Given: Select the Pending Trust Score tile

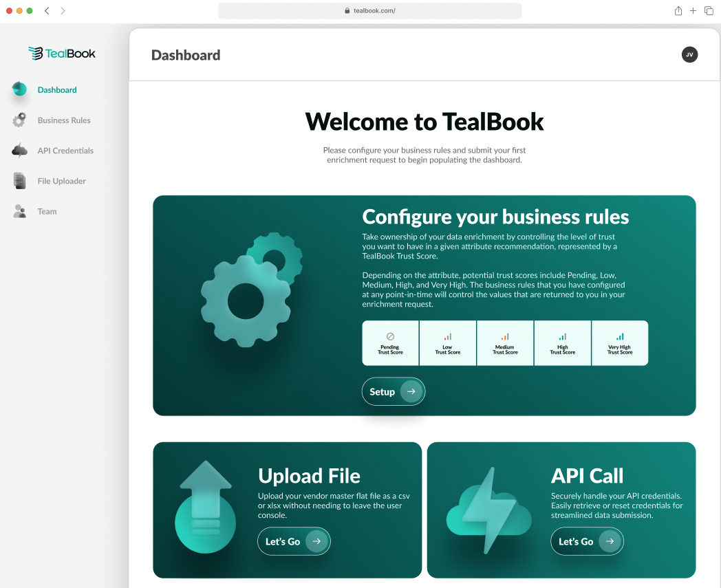Looking at the screenshot, I should tap(390, 343).
